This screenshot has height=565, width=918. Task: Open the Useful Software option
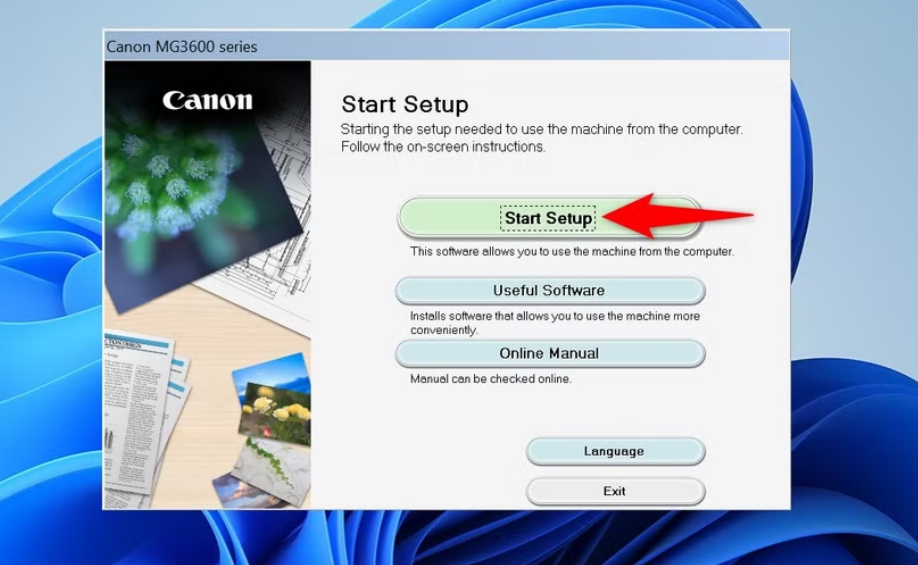[x=549, y=291]
